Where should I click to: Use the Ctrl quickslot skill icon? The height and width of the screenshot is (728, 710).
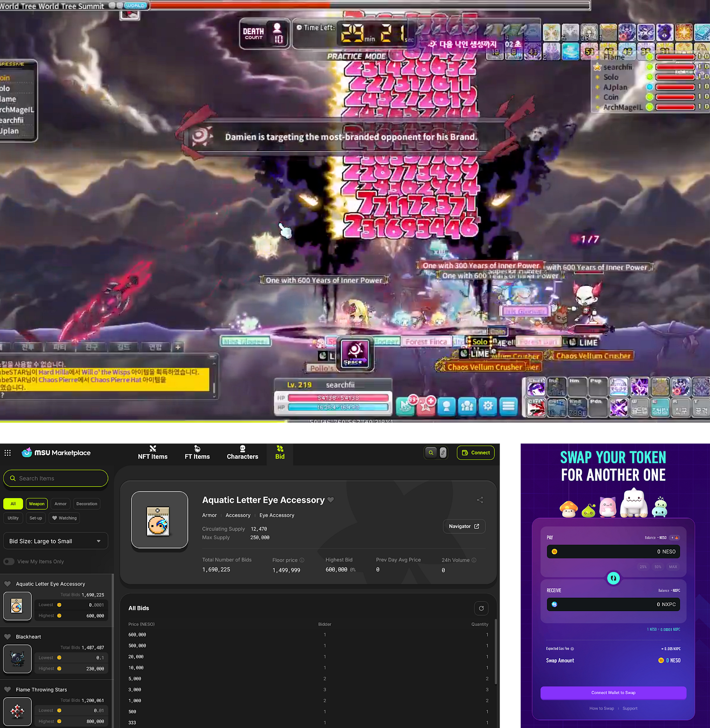click(x=536, y=407)
